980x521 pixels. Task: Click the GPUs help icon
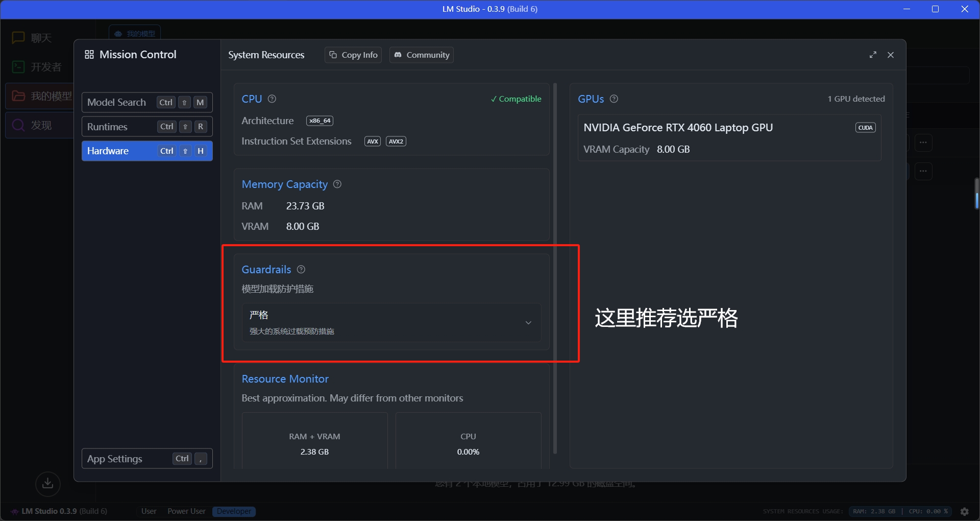614,99
